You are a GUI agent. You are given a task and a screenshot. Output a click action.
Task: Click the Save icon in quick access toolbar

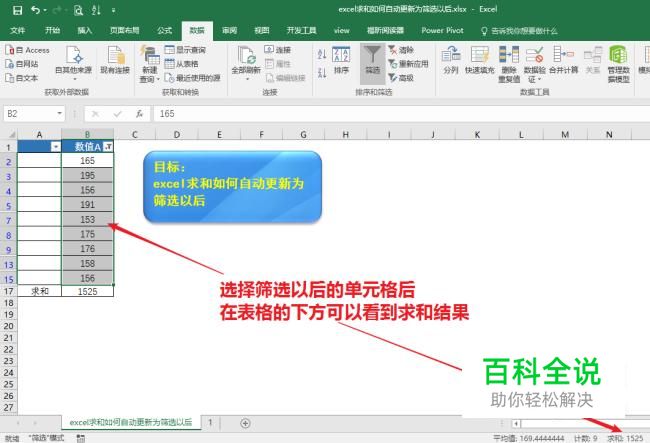(17, 10)
